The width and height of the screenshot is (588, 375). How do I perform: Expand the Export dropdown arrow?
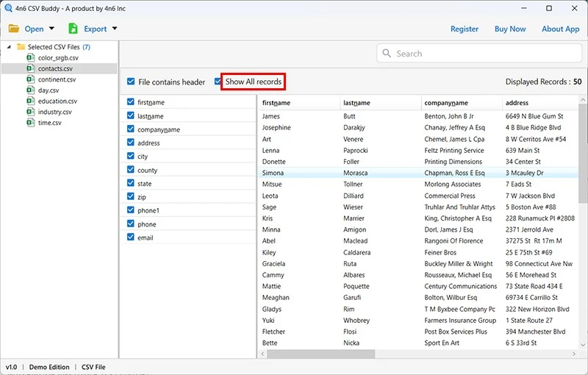(115, 29)
